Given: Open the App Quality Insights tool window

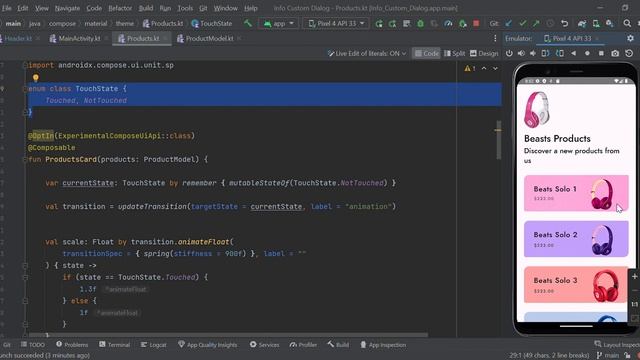Looking at the screenshot, I should 207,345.
